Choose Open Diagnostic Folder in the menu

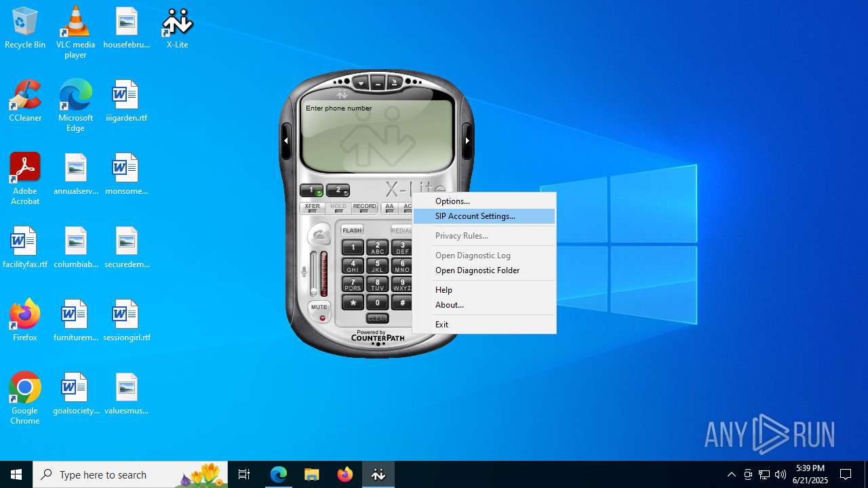click(x=484, y=270)
